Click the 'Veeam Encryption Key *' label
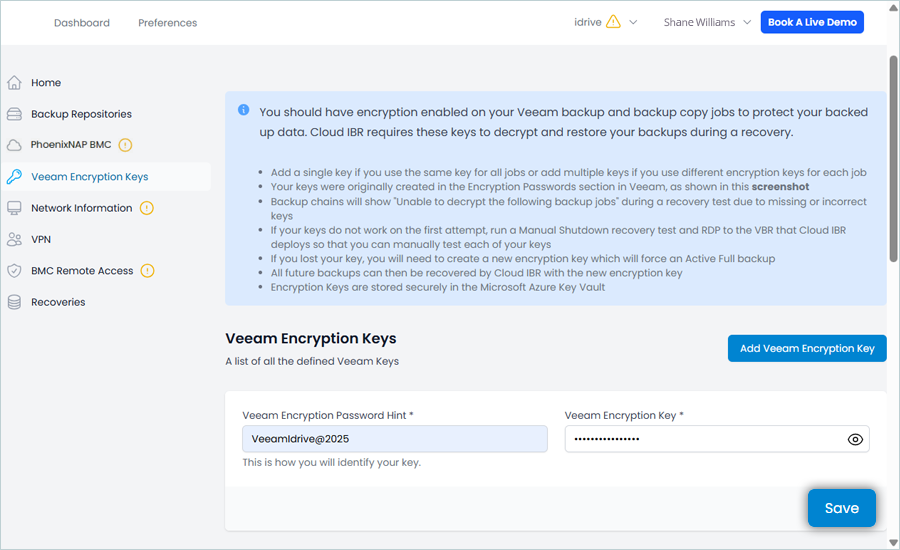 [x=624, y=416]
